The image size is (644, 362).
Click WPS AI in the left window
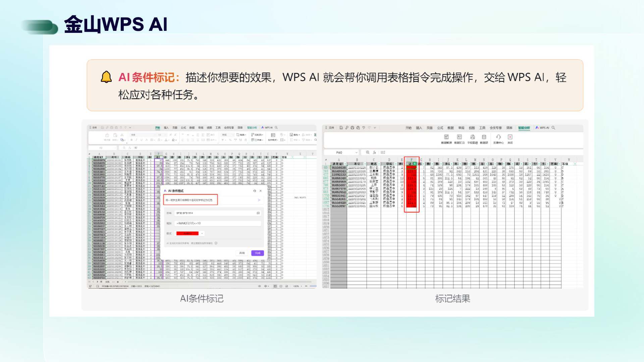pyautogui.click(x=267, y=128)
